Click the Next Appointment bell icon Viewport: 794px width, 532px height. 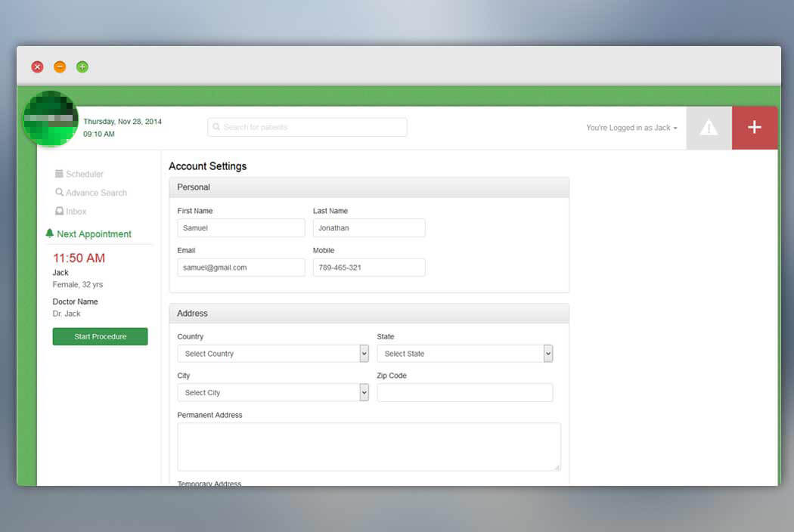pyautogui.click(x=50, y=234)
